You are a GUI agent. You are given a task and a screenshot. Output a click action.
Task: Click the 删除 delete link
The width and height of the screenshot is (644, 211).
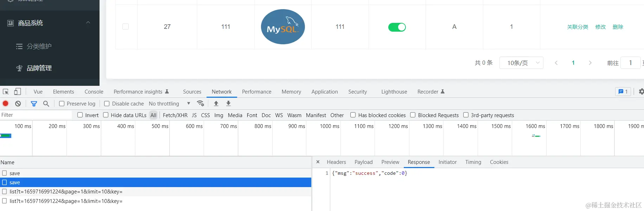click(618, 27)
